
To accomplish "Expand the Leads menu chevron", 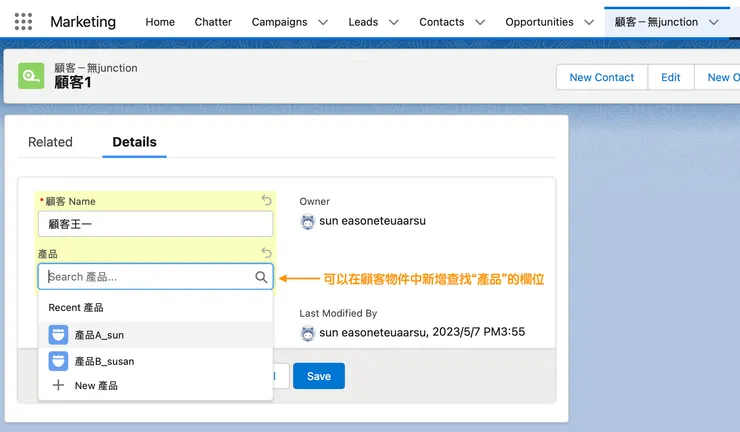I will (394, 22).
